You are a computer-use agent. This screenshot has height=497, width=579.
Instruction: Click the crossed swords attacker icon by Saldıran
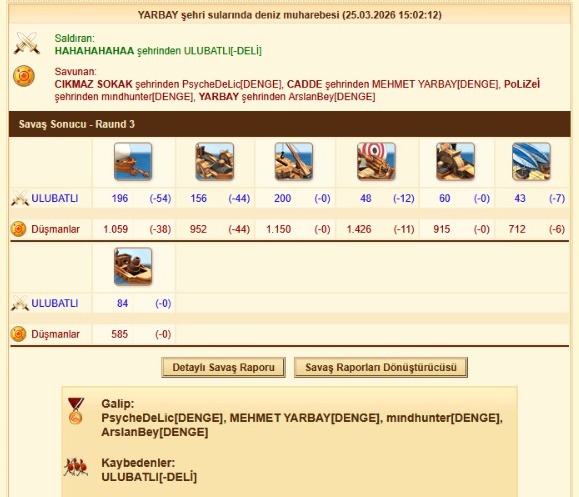tap(27, 43)
